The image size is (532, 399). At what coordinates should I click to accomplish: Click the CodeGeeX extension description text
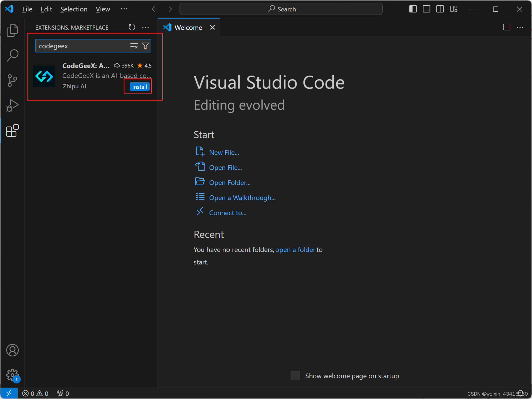coord(107,76)
